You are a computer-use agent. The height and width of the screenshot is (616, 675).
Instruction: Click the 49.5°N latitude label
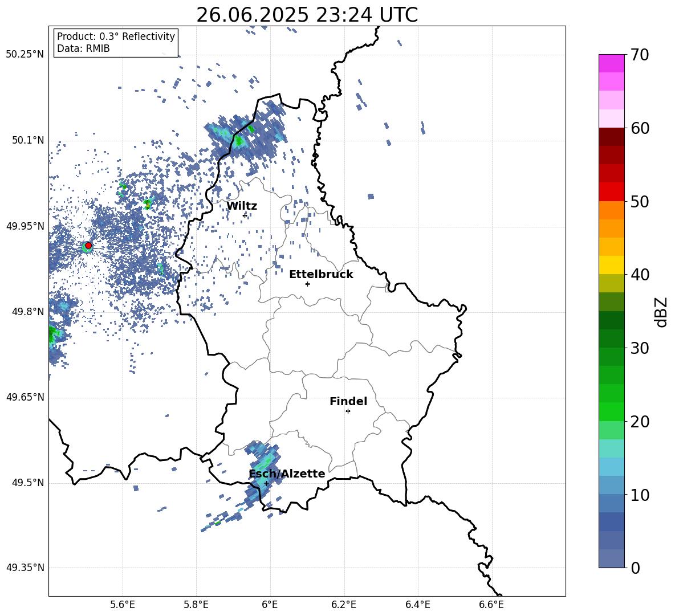[x=29, y=483]
